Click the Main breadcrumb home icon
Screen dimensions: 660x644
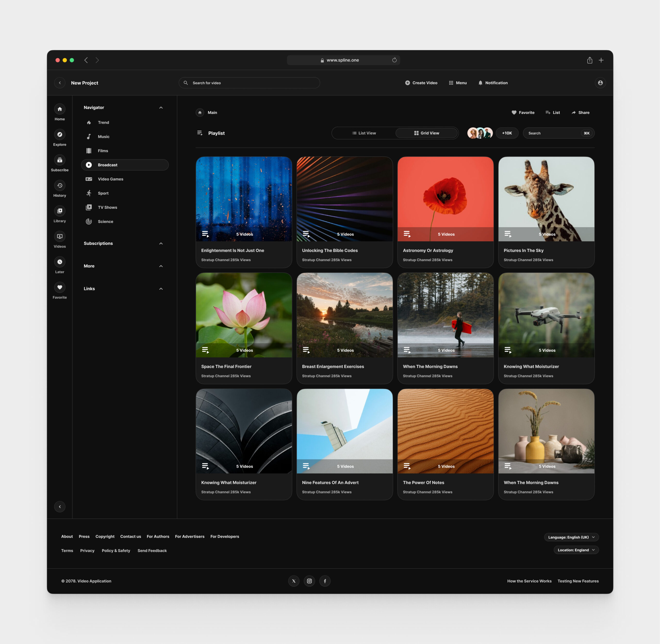click(x=200, y=113)
